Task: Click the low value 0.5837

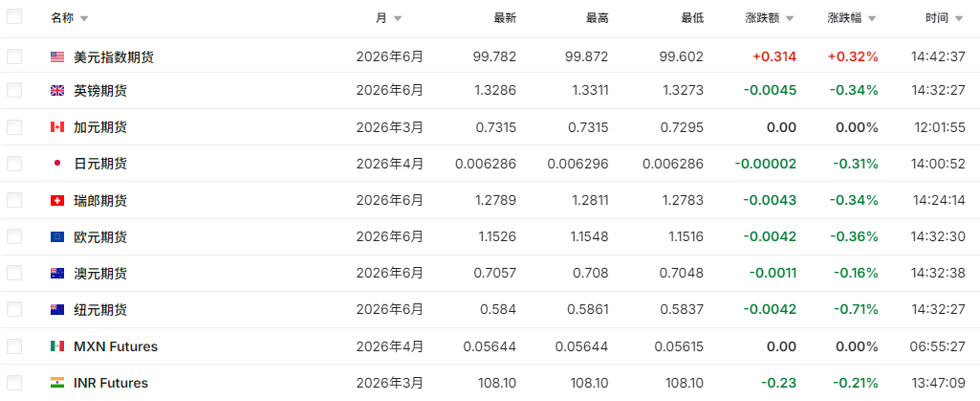Action: click(x=683, y=310)
